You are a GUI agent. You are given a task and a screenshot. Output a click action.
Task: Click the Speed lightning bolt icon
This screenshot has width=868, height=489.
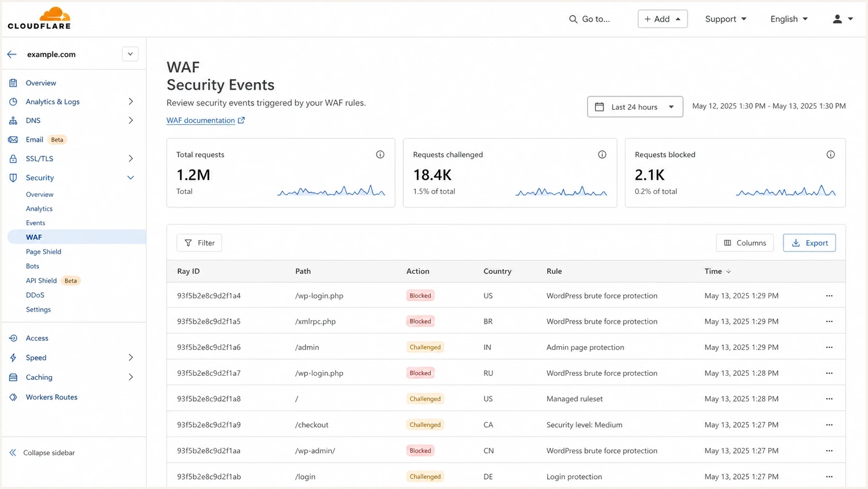point(13,358)
